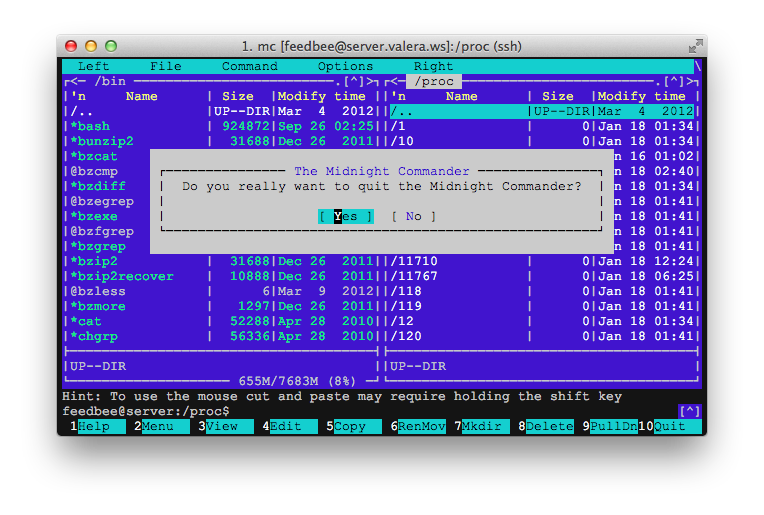Click the 10 Quit function key
Image resolution: width=764 pixels, height=515 pixels.
tap(670, 426)
